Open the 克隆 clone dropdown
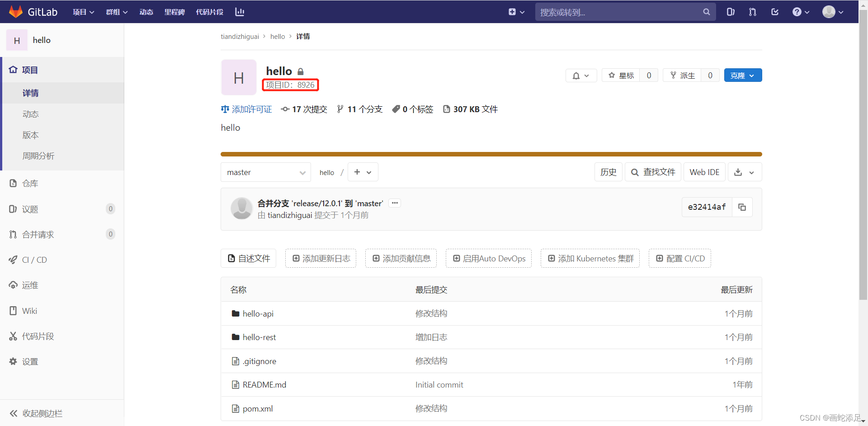 (743, 76)
